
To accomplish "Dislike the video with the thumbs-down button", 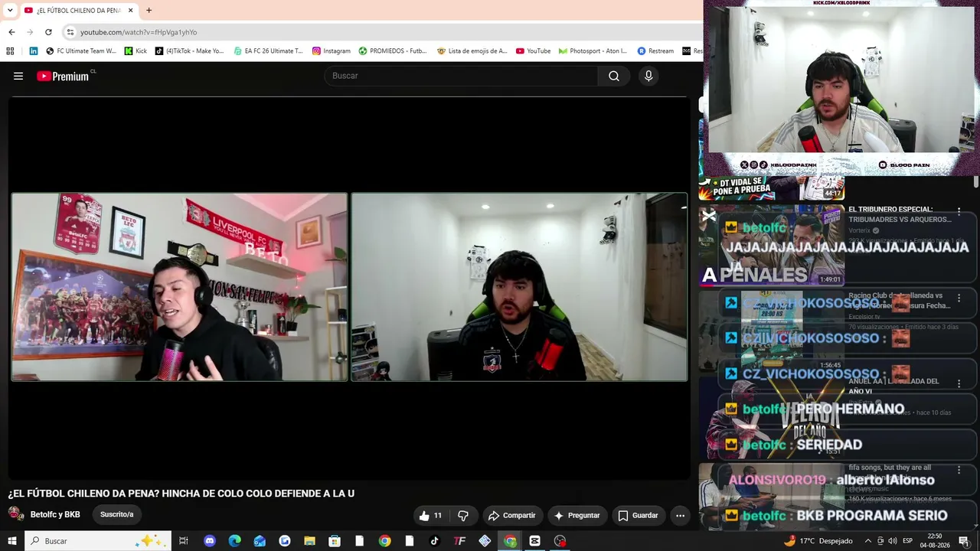I will pos(462,516).
